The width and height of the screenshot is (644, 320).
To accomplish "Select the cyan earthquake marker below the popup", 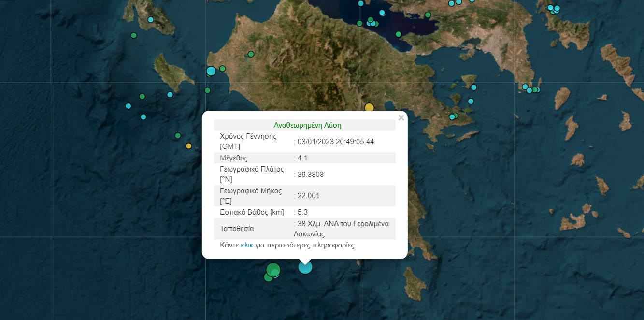I will (x=305, y=266).
